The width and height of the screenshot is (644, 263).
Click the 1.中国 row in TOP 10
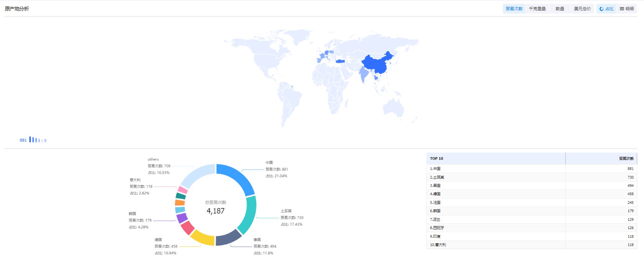(531, 169)
